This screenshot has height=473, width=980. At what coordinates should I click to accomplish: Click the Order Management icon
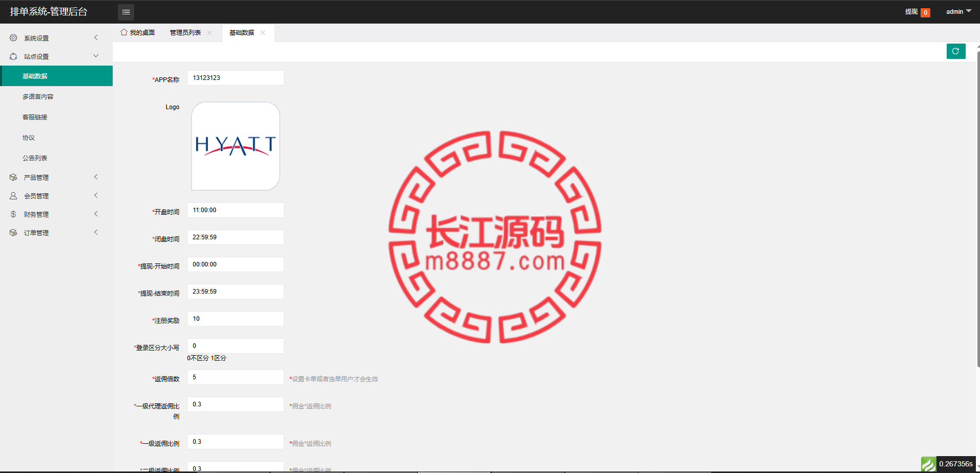pos(13,233)
